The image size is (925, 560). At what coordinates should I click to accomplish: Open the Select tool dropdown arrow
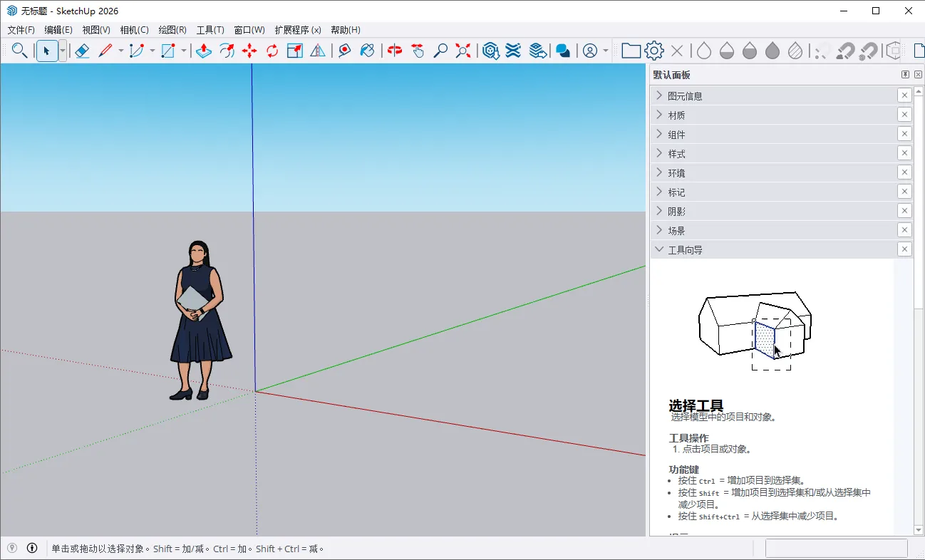tap(63, 51)
